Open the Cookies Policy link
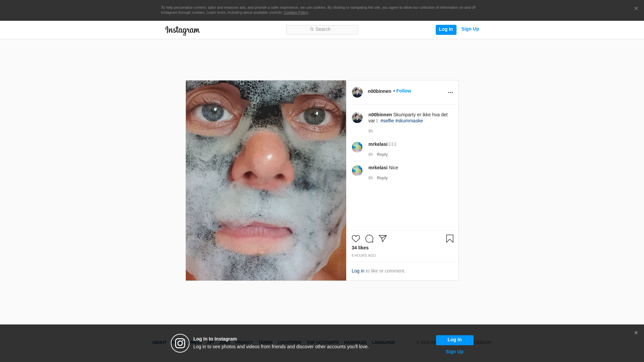The height and width of the screenshot is (362, 644). [296, 12]
